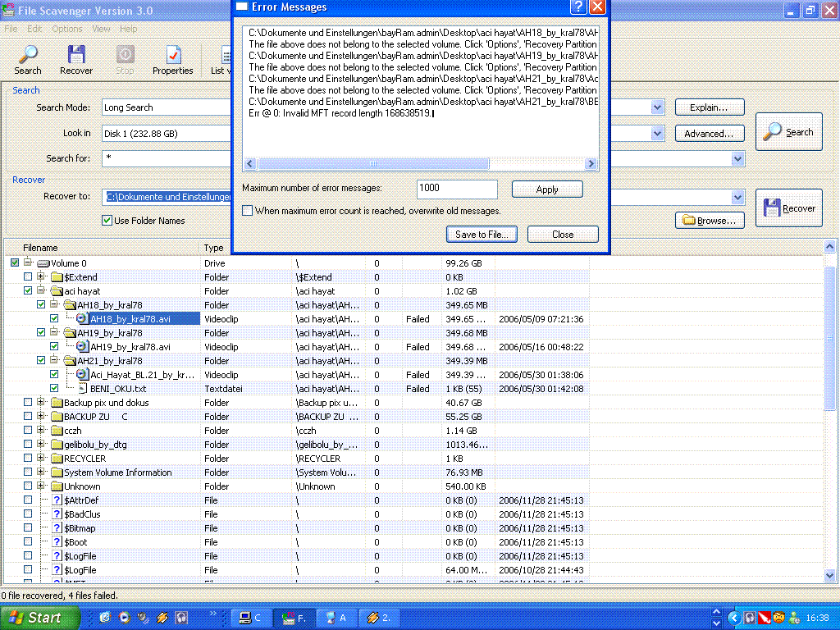
Task: Check the Backup pix und dokus checkbox
Action: click(28, 402)
